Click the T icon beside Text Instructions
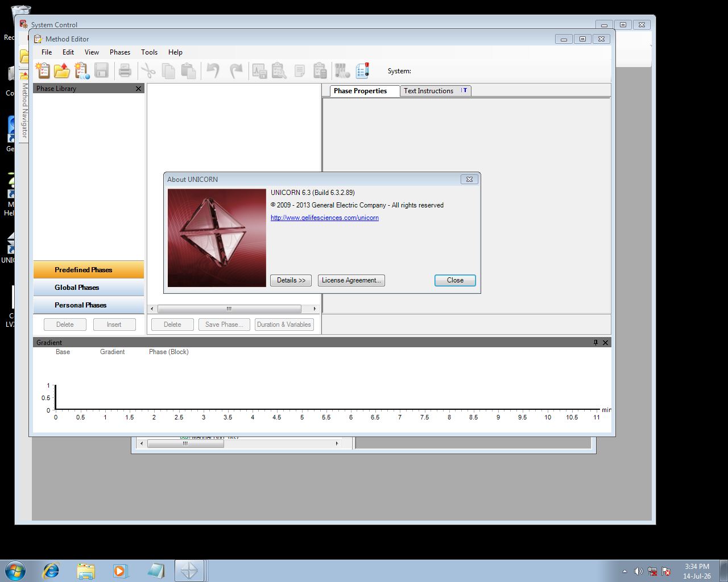The width and height of the screenshot is (728, 582). point(465,90)
